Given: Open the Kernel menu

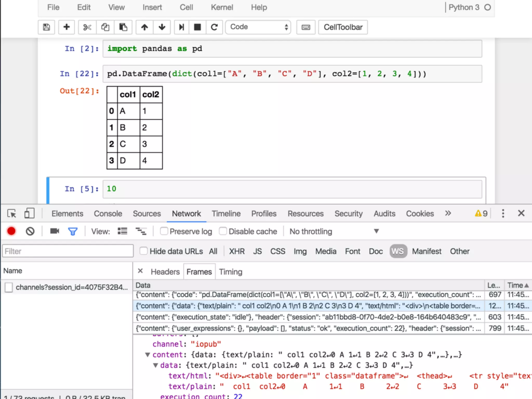Looking at the screenshot, I should (222, 7).
